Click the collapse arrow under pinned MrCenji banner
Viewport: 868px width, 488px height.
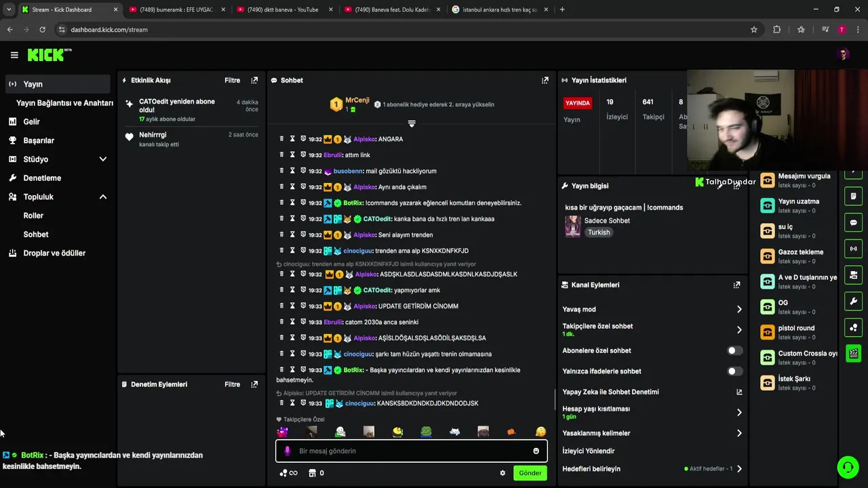point(412,123)
